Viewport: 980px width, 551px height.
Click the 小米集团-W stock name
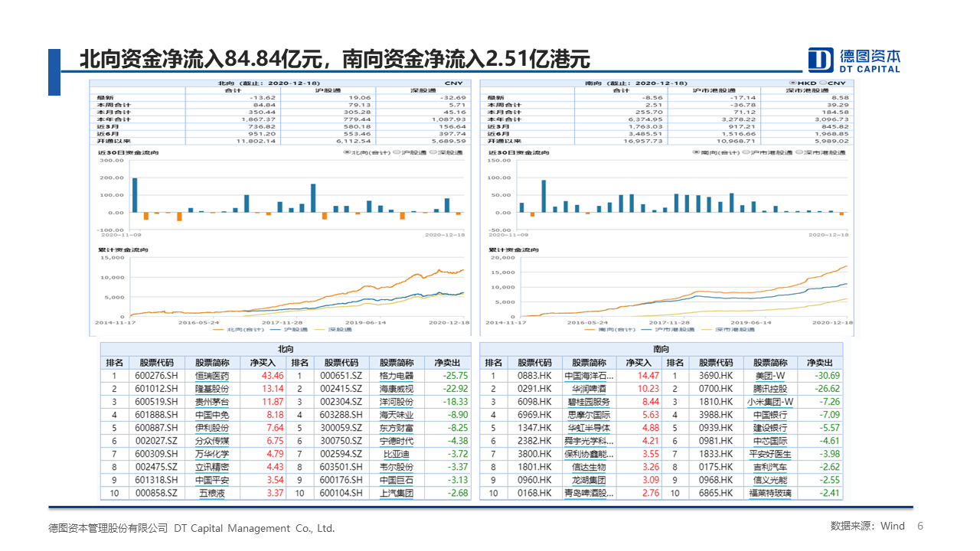(771, 402)
